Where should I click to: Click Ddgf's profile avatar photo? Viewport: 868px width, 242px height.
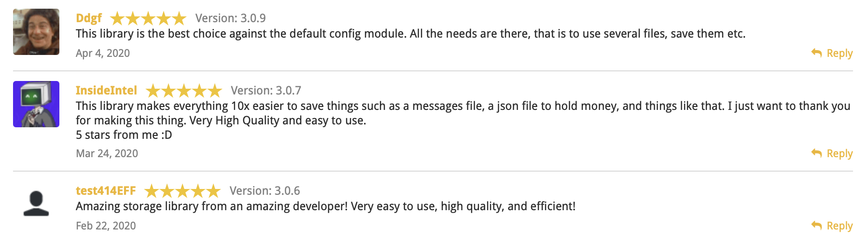(36, 32)
